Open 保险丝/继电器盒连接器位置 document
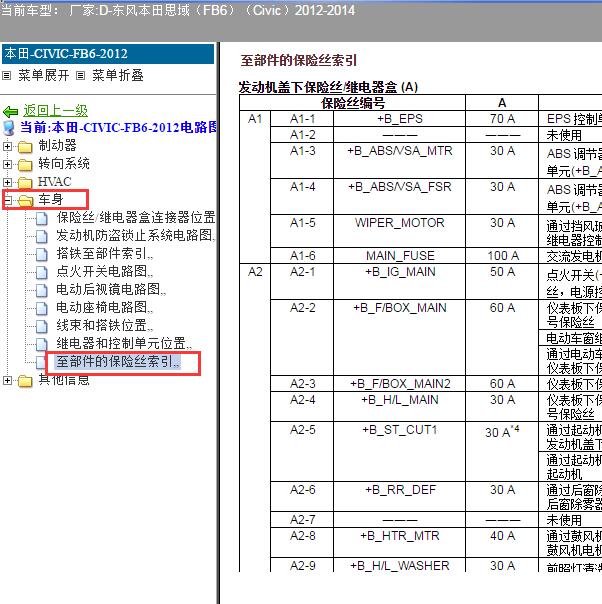The width and height of the screenshot is (602, 604). click(x=136, y=218)
